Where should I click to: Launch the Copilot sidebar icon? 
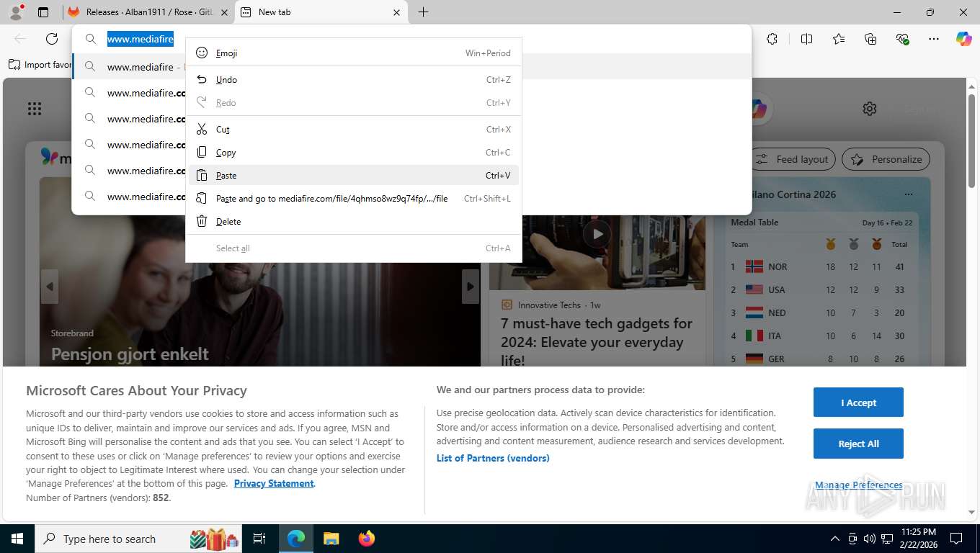click(x=964, y=39)
